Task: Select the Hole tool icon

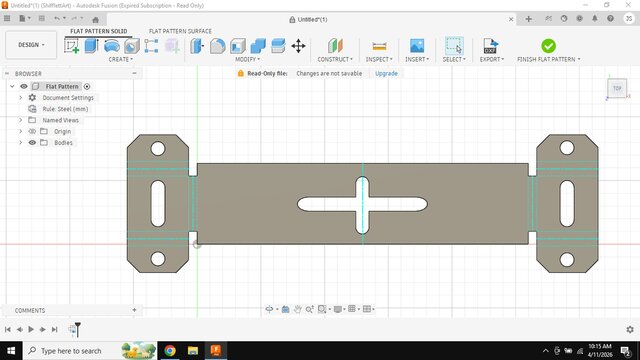Action: [131, 46]
